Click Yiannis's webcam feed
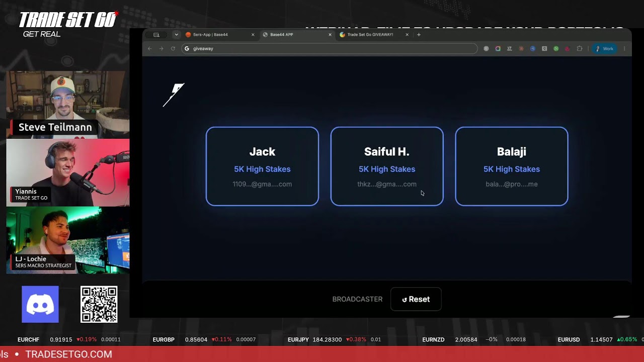644x362 pixels. click(x=68, y=172)
